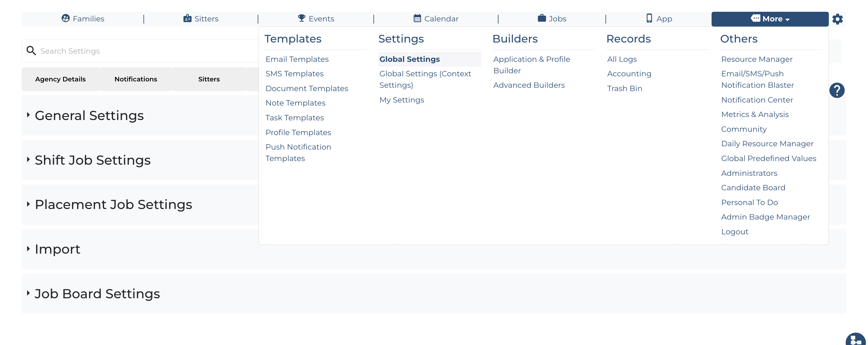Open SMS Templates

(294, 74)
